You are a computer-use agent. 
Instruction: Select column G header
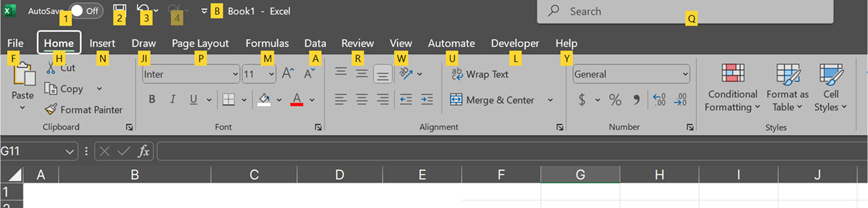[x=580, y=175]
